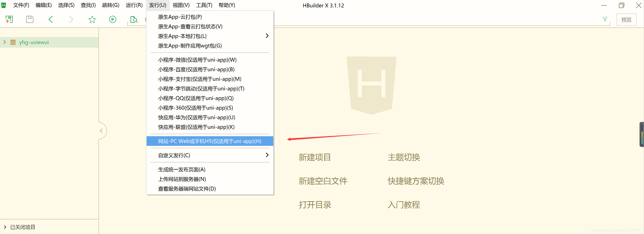Collapse the sidebar with the chevron handle
This screenshot has height=234, width=644.
[101, 131]
